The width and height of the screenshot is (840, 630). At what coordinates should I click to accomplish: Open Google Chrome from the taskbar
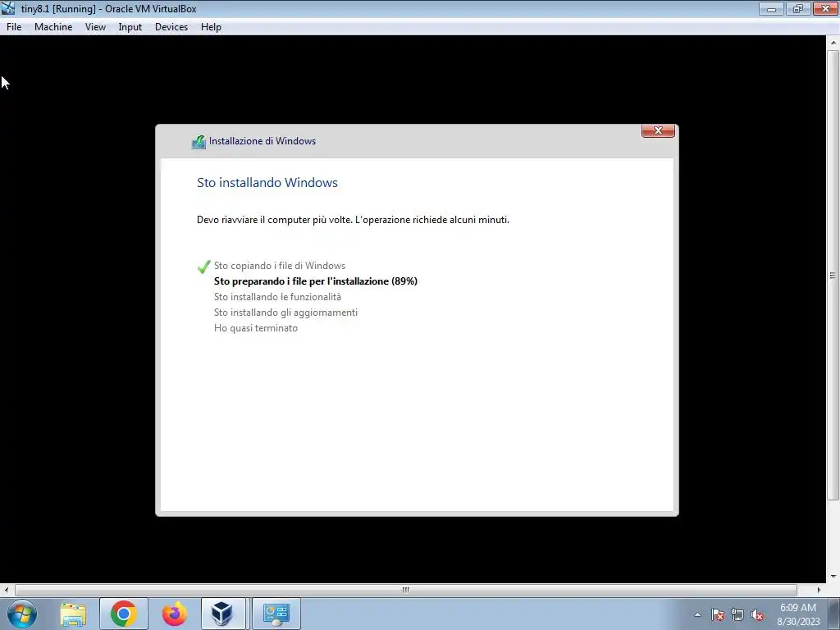(x=124, y=614)
